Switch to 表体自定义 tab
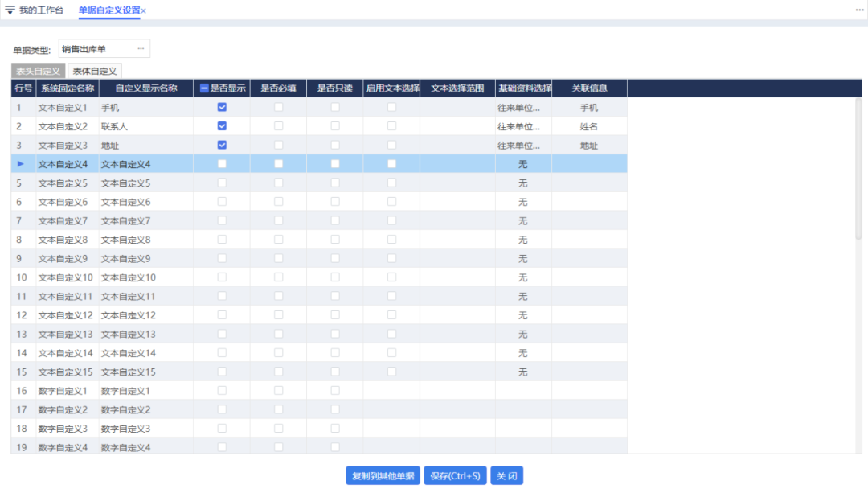The image size is (868, 493). 95,72
